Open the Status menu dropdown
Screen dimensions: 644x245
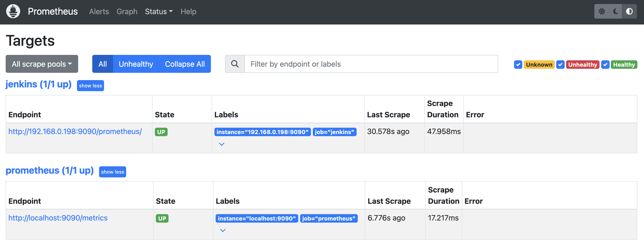pyautogui.click(x=159, y=12)
